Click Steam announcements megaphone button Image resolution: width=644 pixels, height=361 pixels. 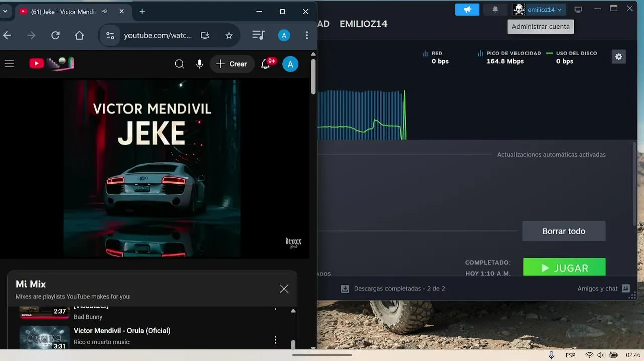pos(467,9)
